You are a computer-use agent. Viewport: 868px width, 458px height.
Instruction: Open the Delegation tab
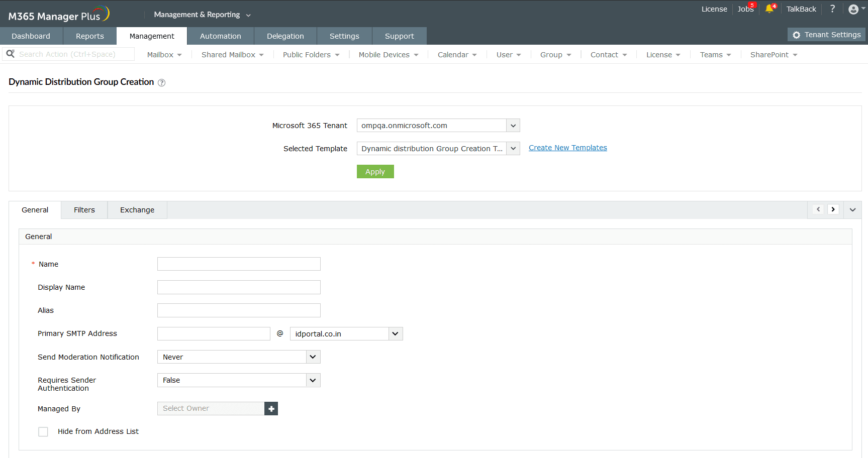[x=285, y=36]
